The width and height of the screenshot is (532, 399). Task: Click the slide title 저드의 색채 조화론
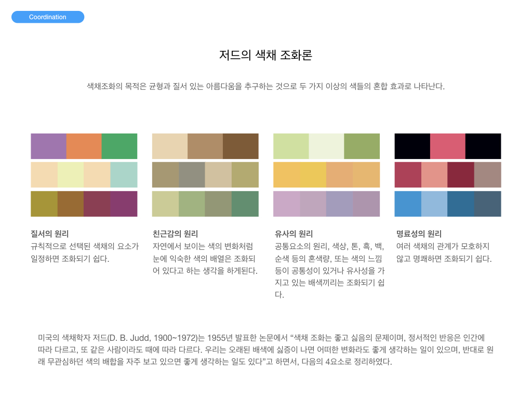pos(265,55)
